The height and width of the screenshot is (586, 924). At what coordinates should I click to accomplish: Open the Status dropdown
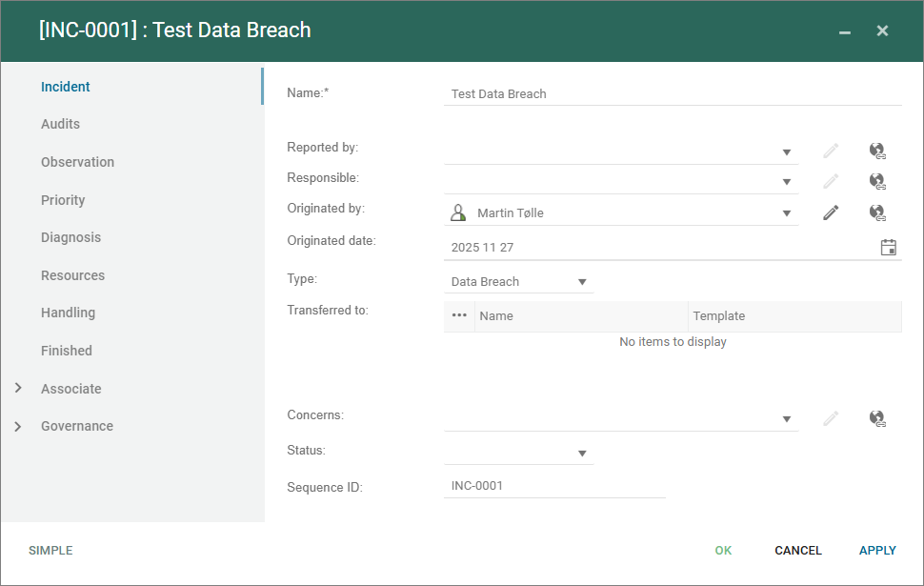pos(582,454)
